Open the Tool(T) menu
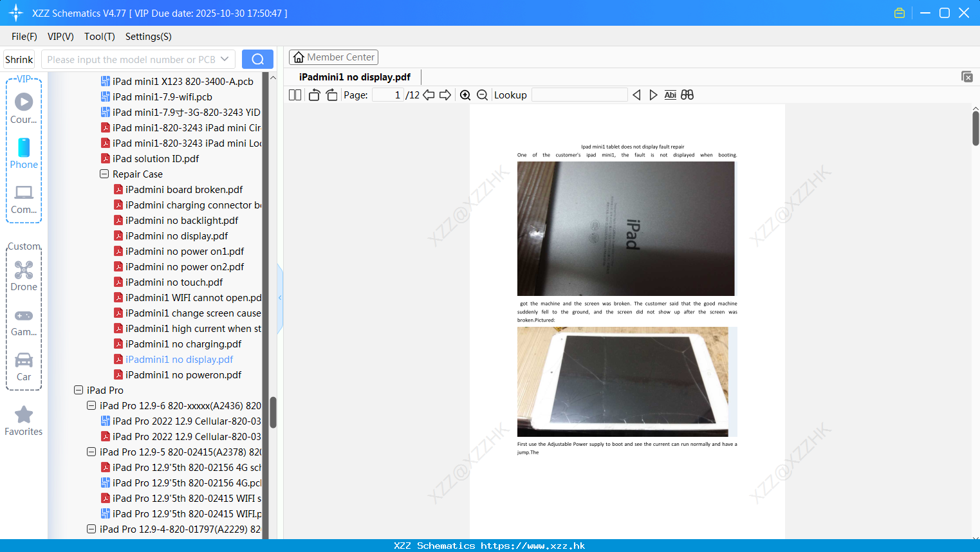 coord(100,37)
